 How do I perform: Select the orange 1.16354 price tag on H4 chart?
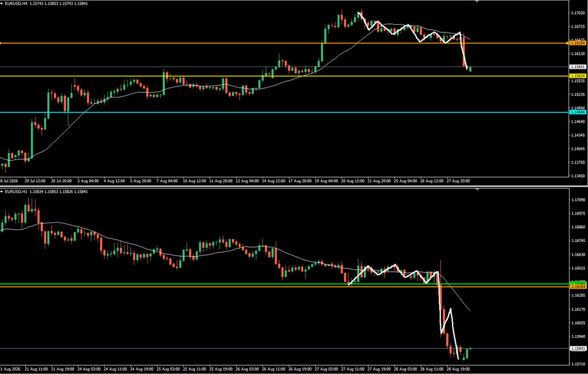[578, 44]
